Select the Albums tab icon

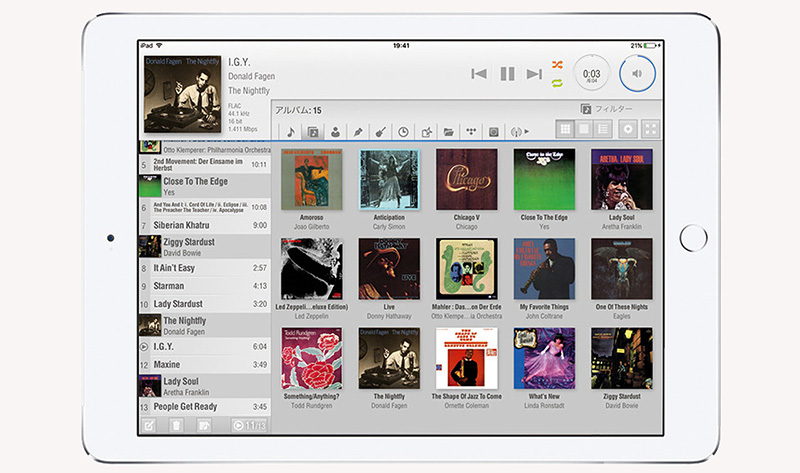313,132
